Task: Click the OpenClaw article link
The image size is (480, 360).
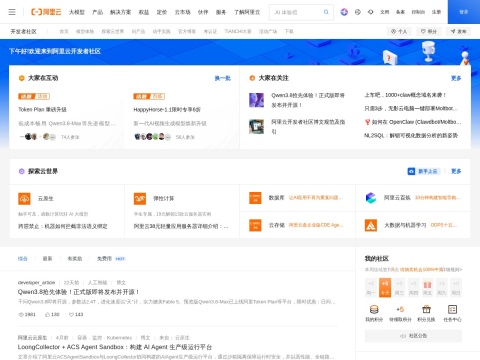Action: (413, 122)
